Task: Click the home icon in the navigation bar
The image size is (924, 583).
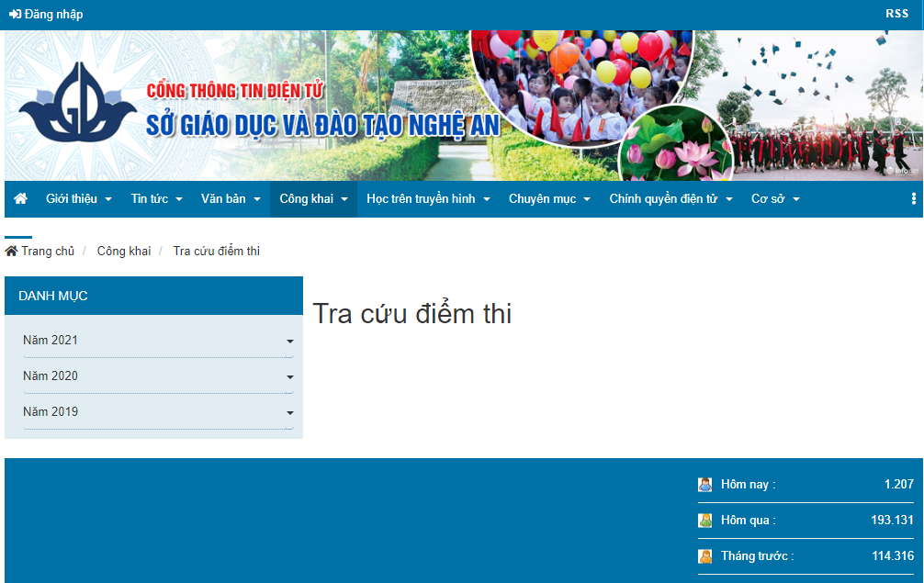Action: [x=20, y=198]
